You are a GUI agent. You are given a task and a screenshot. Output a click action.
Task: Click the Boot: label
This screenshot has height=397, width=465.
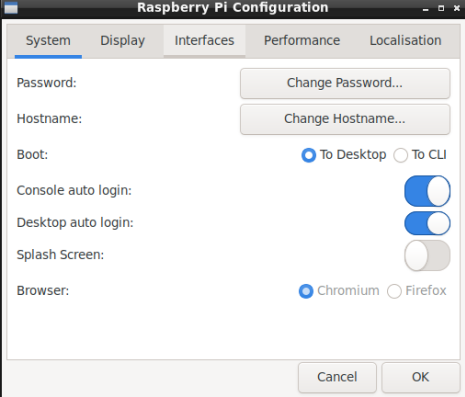[x=32, y=155]
